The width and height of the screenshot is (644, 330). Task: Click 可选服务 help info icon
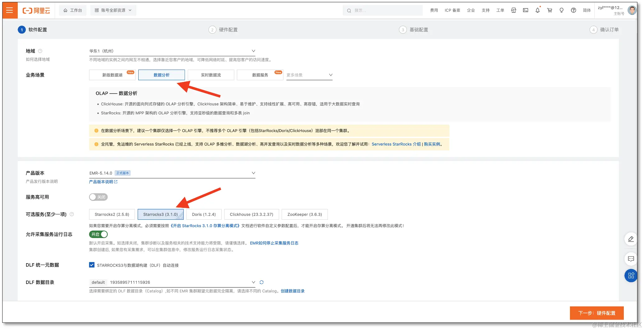(72, 214)
